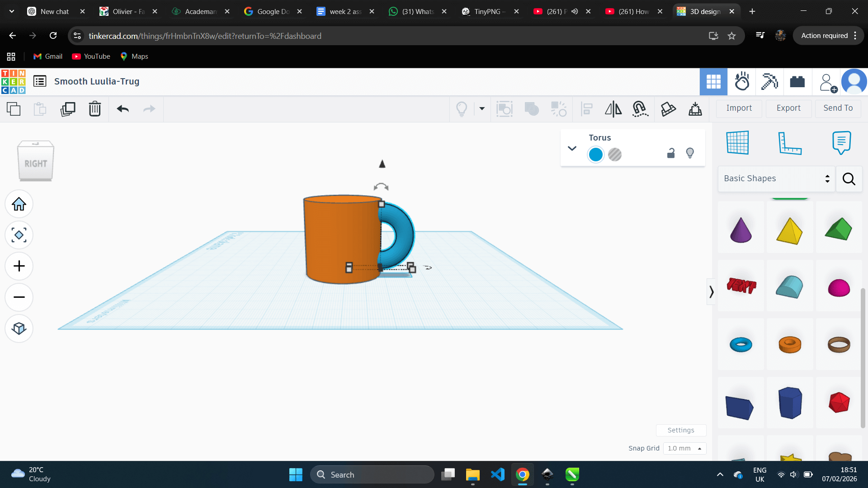Select the Ruler tool
Image resolution: width=868 pixels, height=488 pixels.
(790, 143)
